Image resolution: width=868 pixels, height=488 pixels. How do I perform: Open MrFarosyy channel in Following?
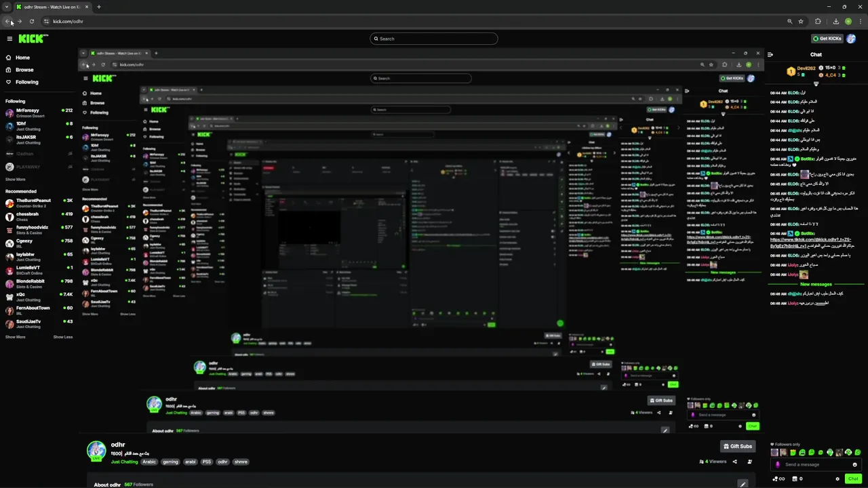pyautogui.click(x=39, y=113)
